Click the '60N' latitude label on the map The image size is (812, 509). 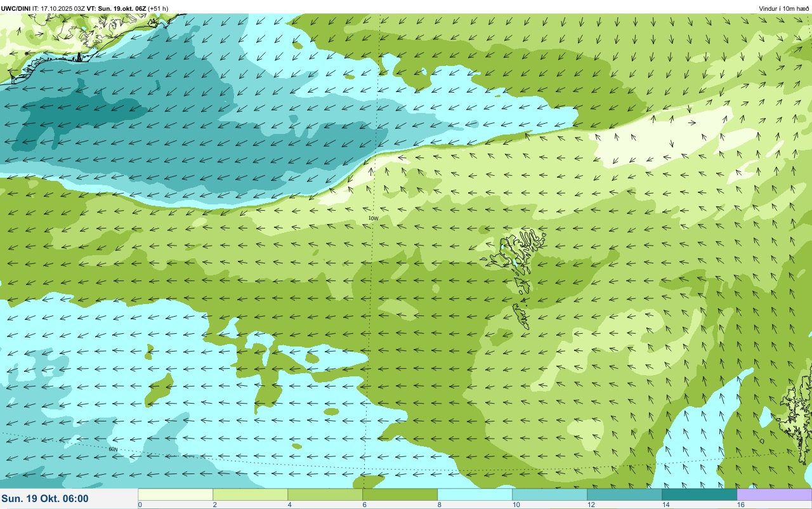[113, 449]
